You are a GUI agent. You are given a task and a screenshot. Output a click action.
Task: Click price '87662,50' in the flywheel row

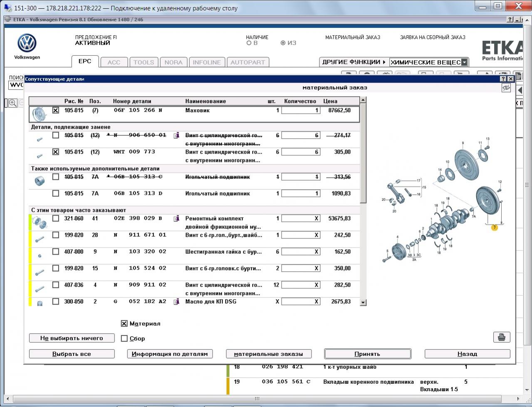pyautogui.click(x=339, y=110)
